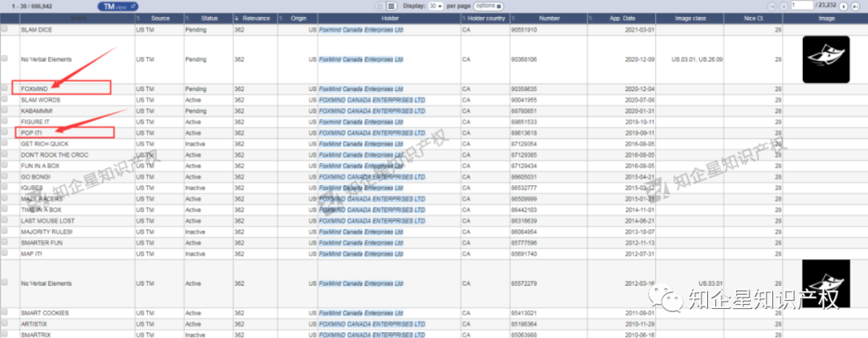Screen dimensions: 868x338
Task: Tick the checkbox for SLAM DICE
Action: click(5, 29)
